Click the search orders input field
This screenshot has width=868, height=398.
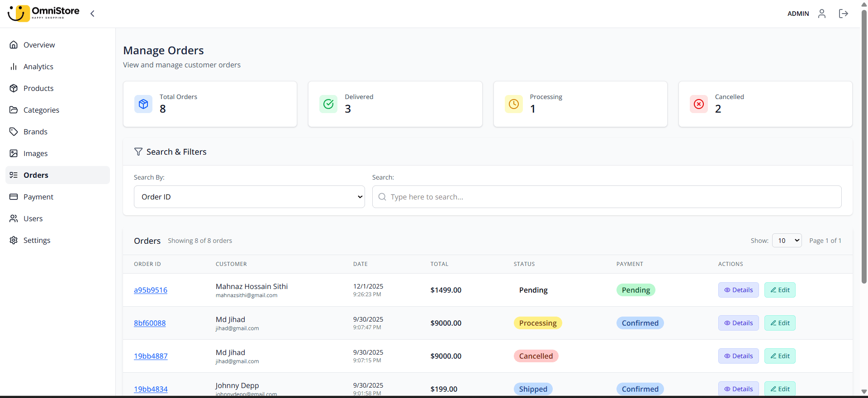[607, 197]
